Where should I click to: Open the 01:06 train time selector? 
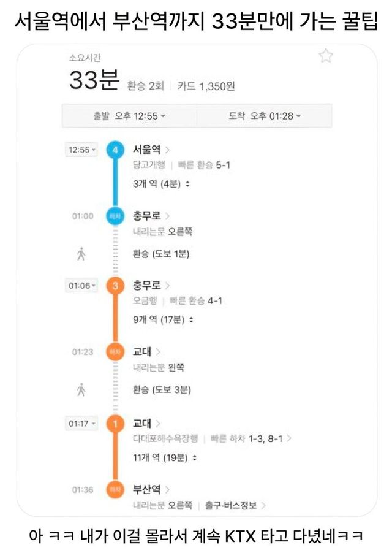click(81, 286)
